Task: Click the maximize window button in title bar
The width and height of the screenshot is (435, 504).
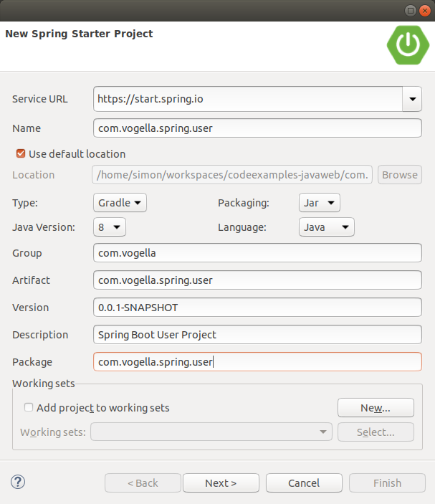Action: click(411, 10)
